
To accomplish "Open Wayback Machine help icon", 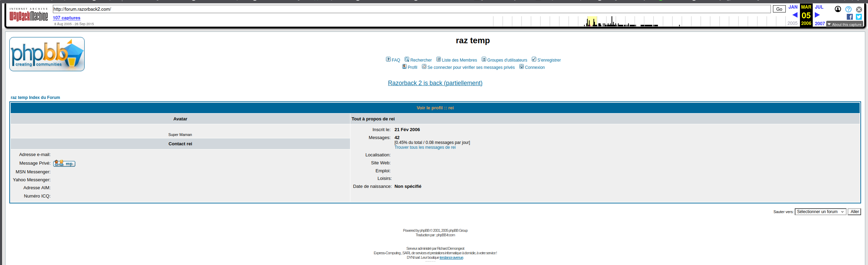I will tap(848, 9).
